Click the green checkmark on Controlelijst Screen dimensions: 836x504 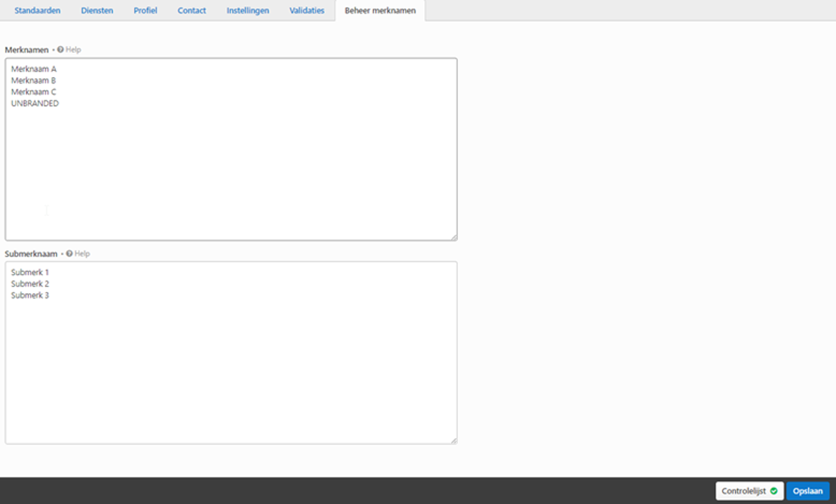(774, 491)
